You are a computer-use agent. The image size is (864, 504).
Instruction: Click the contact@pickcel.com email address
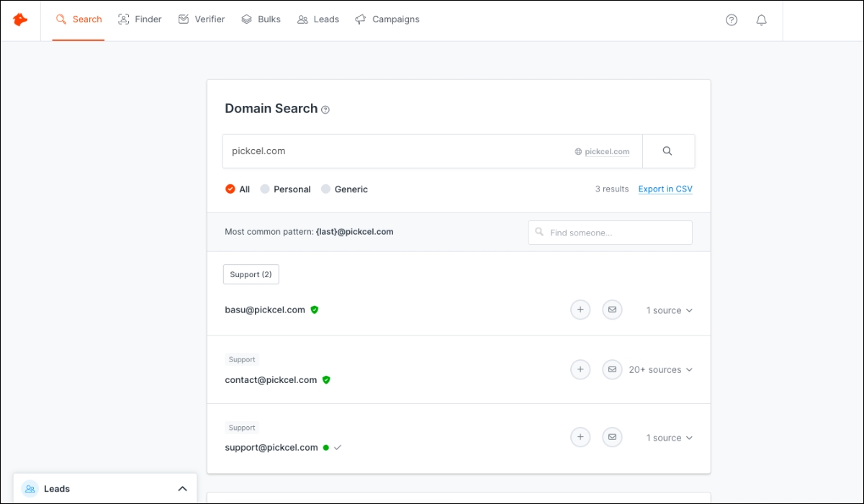tap(271, 379)
